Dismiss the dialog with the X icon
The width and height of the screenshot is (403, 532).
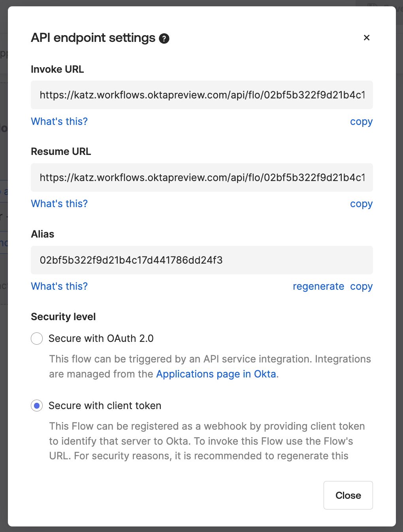(367, 38)
